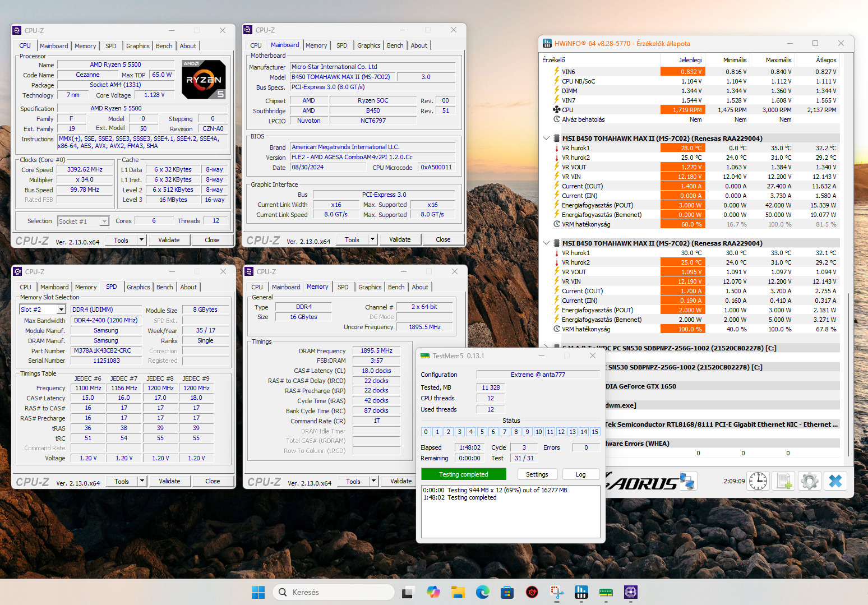Open the Windows Start menu
The height and width of the screenshot is (605, 868).
[x=258, y=592]
